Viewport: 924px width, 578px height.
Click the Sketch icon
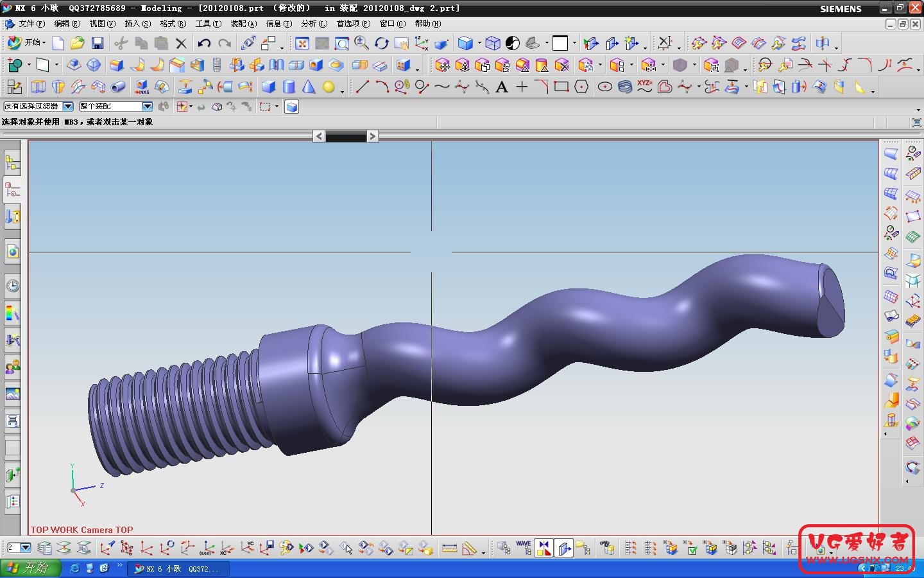pyautogui.click(x=14, y=87)
